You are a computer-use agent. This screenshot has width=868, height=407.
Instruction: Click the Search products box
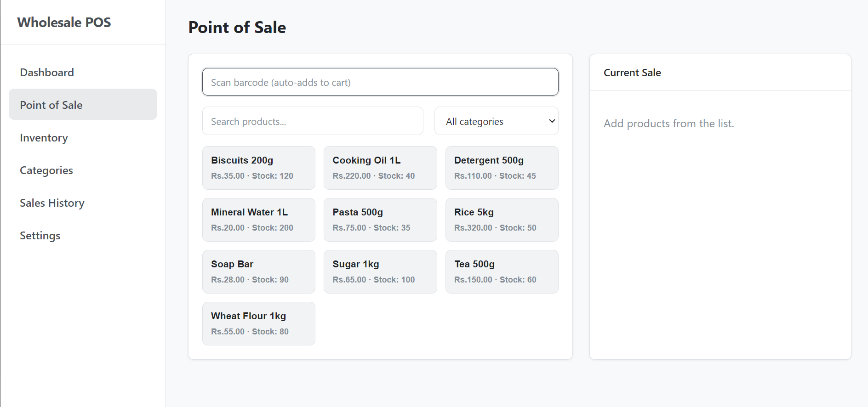(x=313, y=121)
